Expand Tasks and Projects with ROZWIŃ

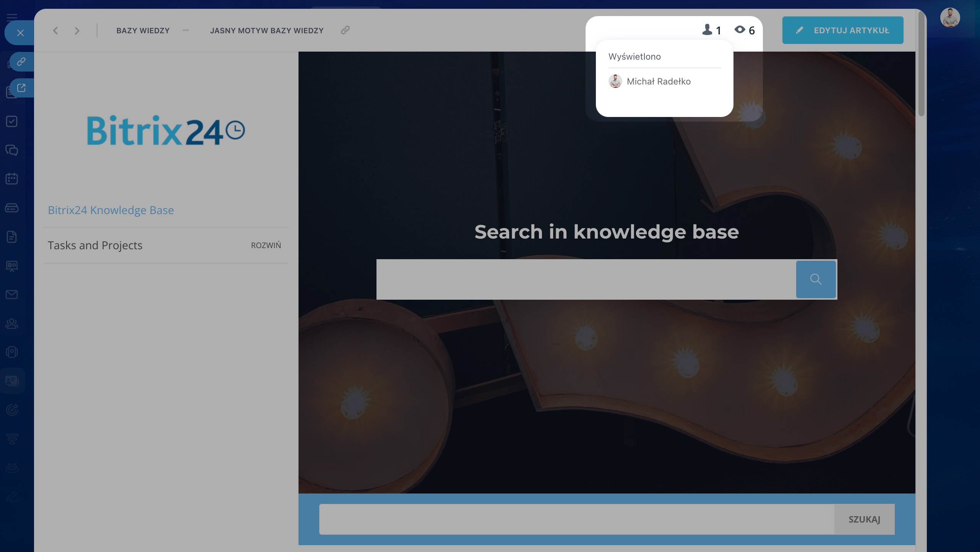point(266,245)
